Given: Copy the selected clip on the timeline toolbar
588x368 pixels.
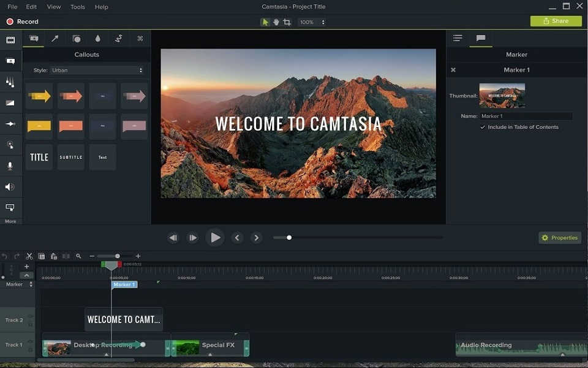Looking at the screenshot, I should pyautogui.click(x=42, y=256).
